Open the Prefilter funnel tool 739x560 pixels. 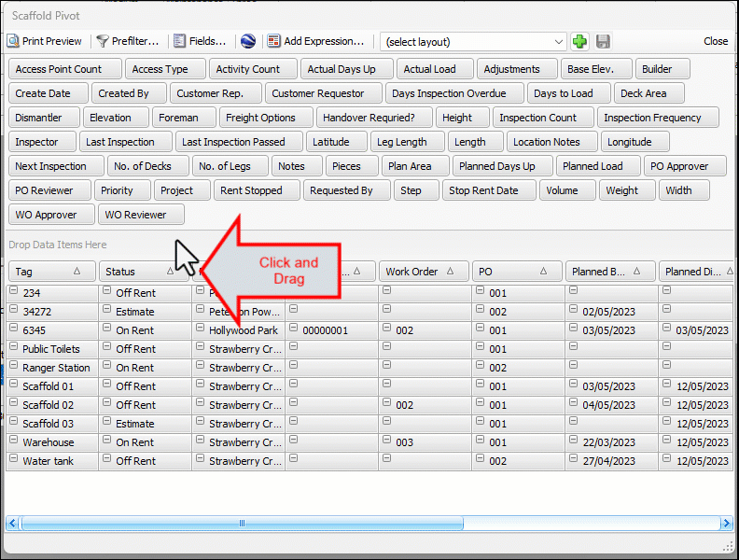coord(102,41)
